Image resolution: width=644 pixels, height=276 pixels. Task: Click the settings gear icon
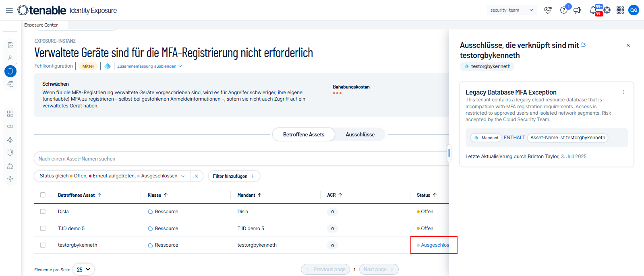607,10
